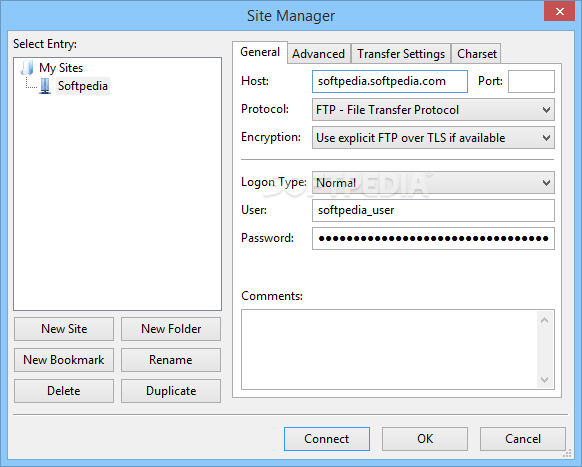Open the Protocol dropdown

point(433,110)
